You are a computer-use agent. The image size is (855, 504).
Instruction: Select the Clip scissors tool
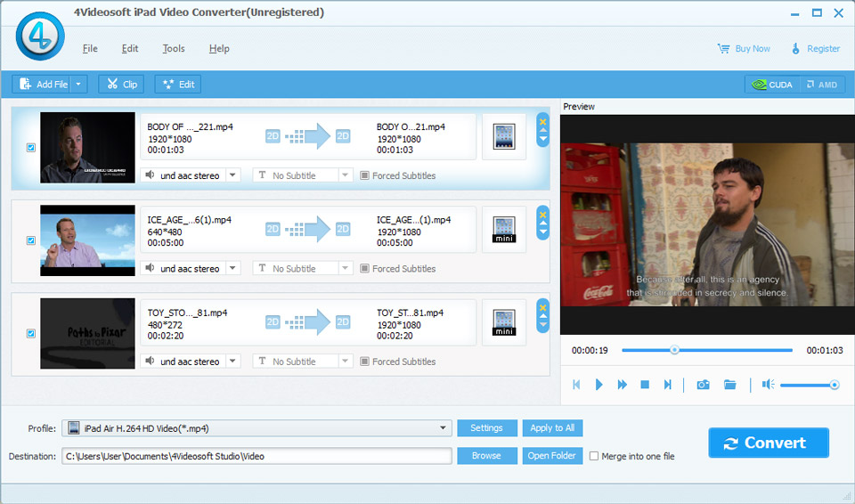121,84
